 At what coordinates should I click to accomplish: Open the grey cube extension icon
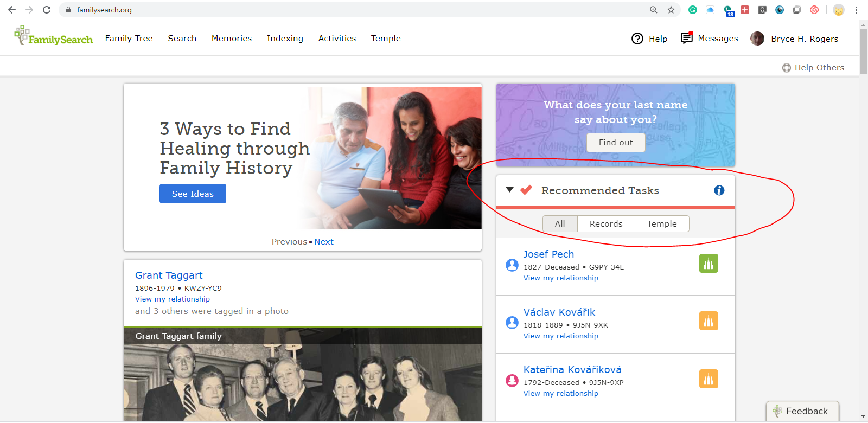(797, 10)
